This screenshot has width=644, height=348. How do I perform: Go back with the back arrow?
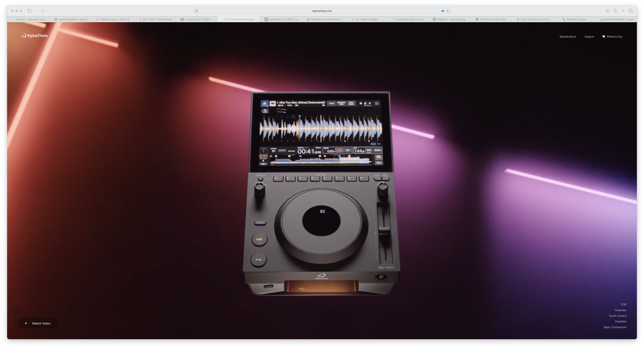43,11
